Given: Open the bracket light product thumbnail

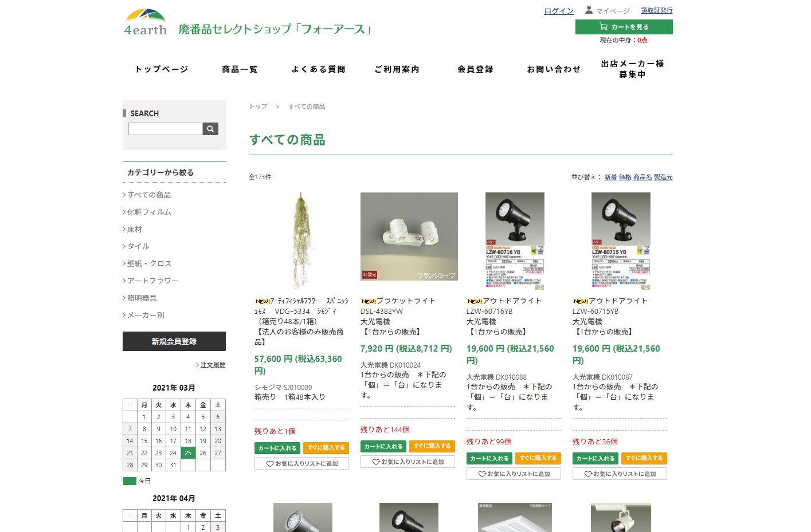Looking at the screenshot, I should coord(409,236).
